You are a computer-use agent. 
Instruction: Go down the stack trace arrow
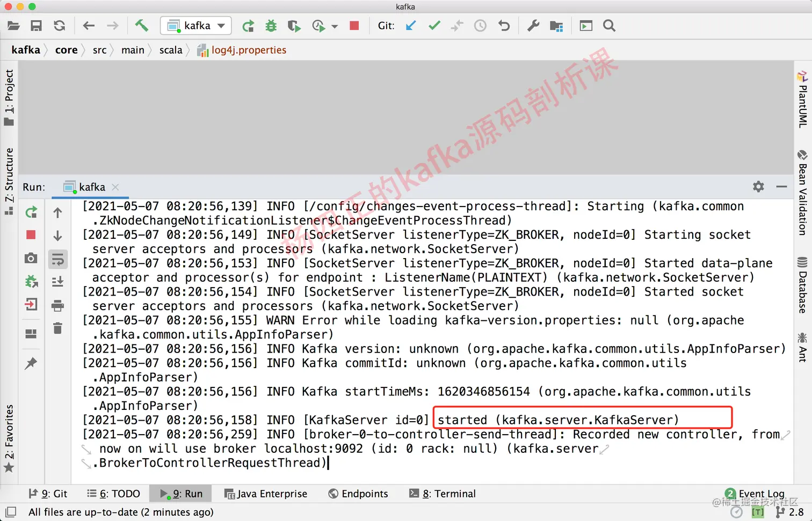[58, 236]
